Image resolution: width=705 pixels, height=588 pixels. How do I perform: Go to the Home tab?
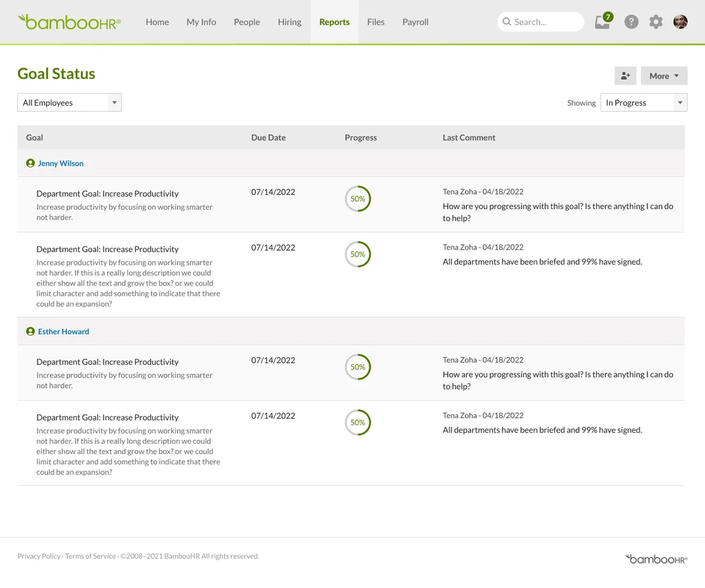(x=158, y=22)
